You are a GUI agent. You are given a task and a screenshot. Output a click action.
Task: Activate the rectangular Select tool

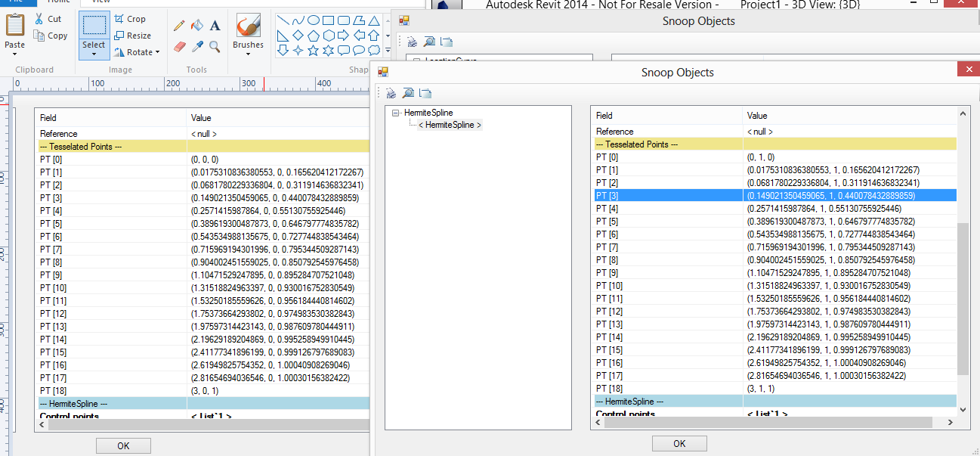coord(94,26)
